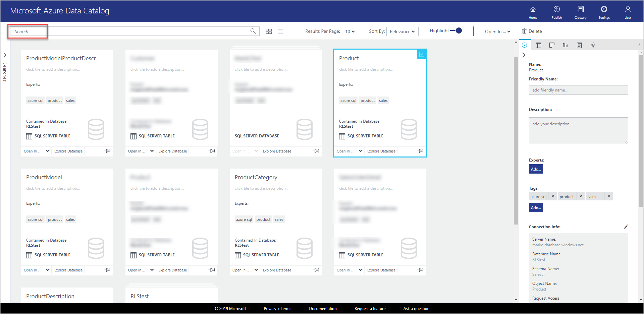Open the Publish page from the top bar
Image resolution: width=644 pixels, height=314 pixels.
(x=556, y=11)
